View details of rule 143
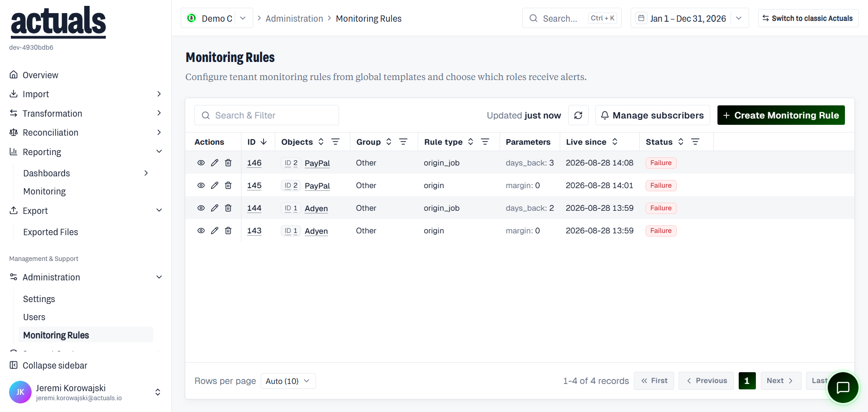868x412 pixels. [x=201, y=231]
